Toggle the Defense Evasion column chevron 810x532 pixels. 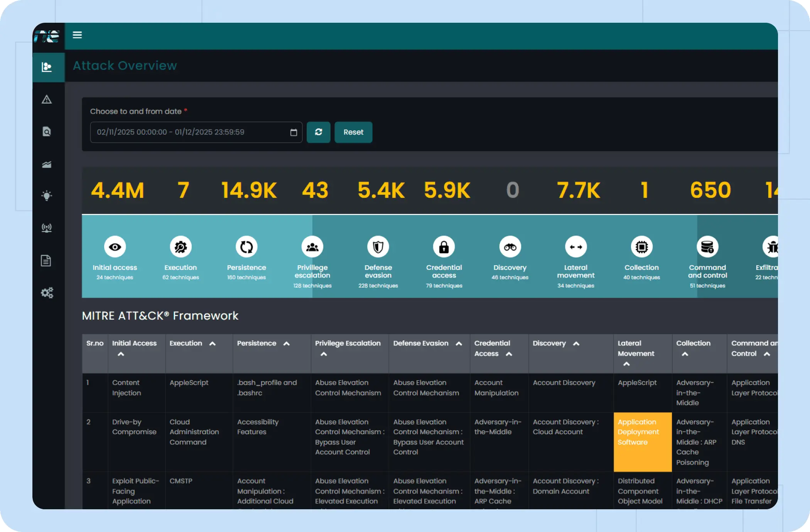[459, 343]
